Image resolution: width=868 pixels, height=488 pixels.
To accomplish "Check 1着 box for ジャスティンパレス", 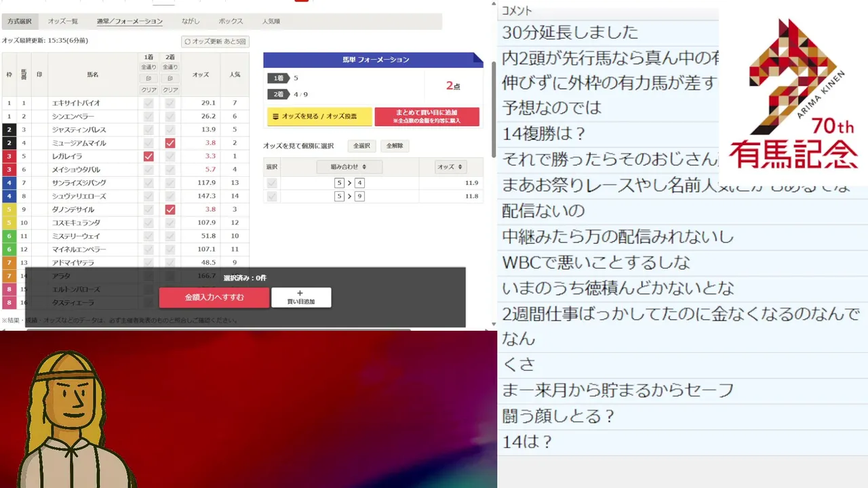I will click(149, 129).
